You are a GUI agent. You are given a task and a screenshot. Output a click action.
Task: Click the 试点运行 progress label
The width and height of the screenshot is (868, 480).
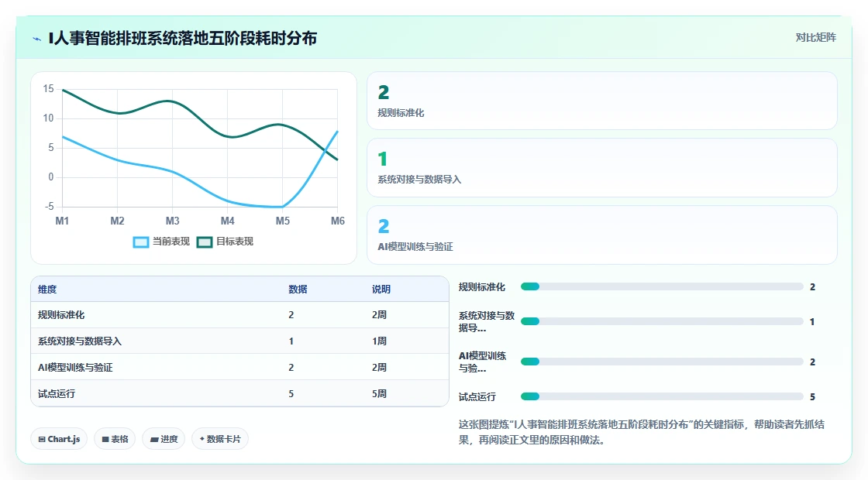coord(477,397)
